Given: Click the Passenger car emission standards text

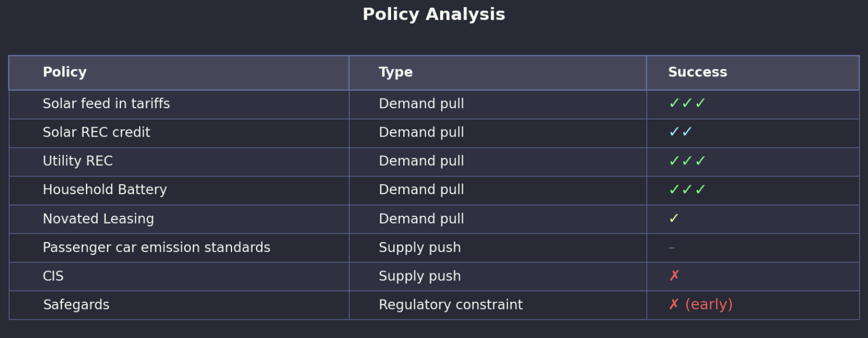Looking at the screenshot, I should coord(156,248).
